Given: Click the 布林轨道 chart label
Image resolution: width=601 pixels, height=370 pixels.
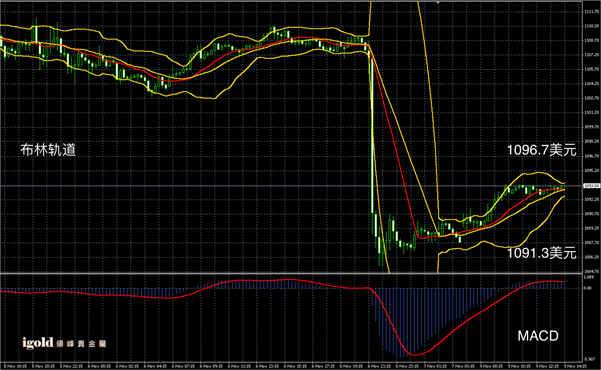Looking at the screenshot, I should [48, 150].
